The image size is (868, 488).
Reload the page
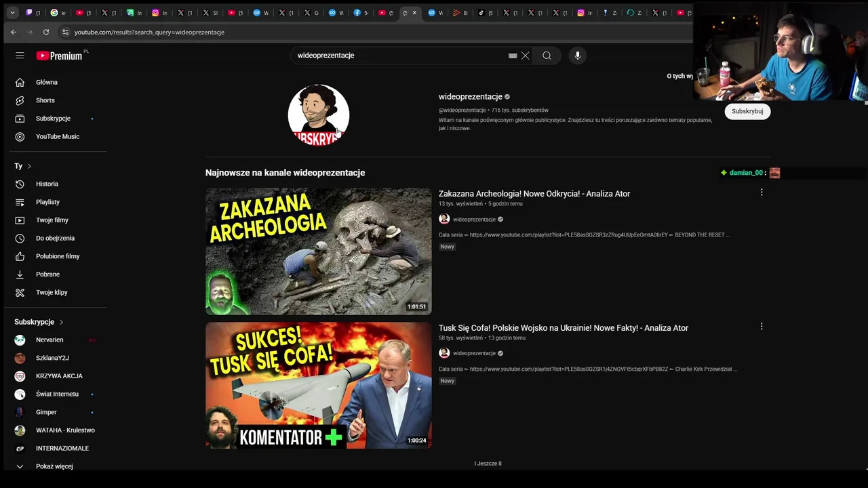tap(46, 32)
